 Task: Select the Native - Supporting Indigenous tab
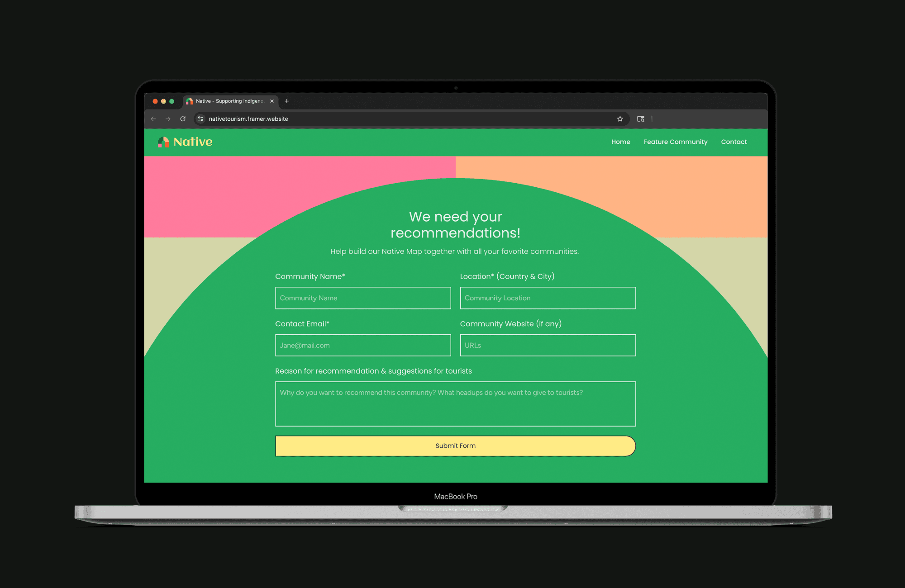[x=229, y=101]
